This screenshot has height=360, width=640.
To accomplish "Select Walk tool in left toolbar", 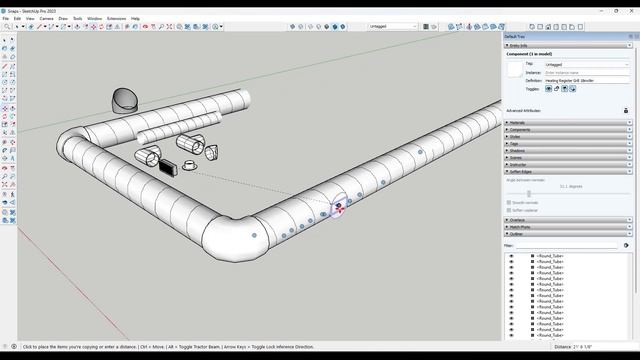I will coord(13,194).
